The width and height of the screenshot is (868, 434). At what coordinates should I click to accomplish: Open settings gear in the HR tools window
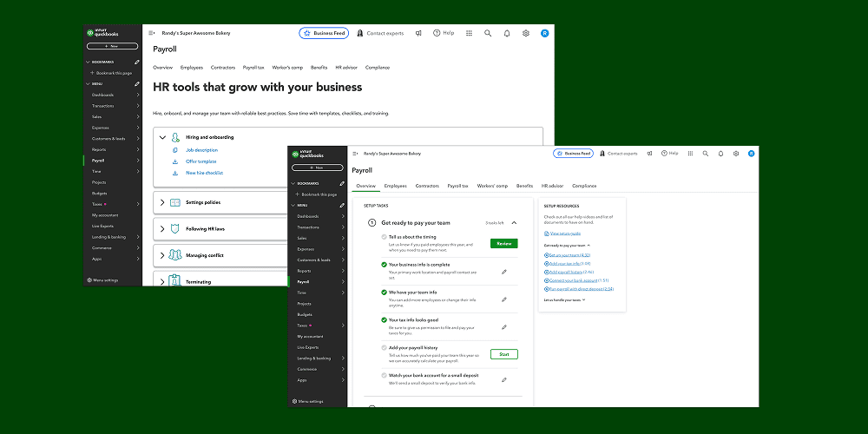pyautogui.click(x=526, y=33)
